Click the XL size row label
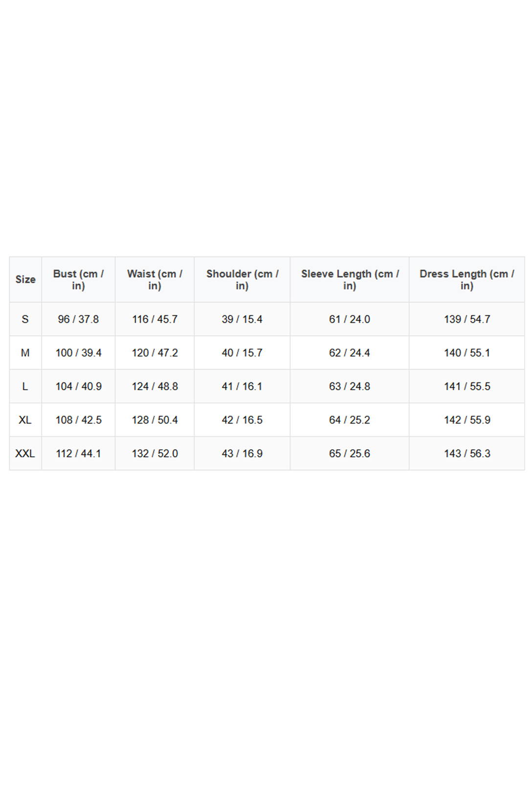Image resolution: width=532 pixels, height=798 pixels. pyautogui.click(x=25, y=420)
